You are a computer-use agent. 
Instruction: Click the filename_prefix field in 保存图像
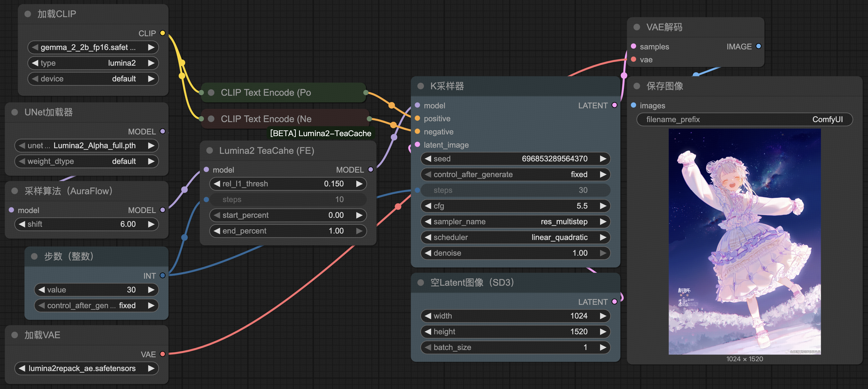[745, 119]
